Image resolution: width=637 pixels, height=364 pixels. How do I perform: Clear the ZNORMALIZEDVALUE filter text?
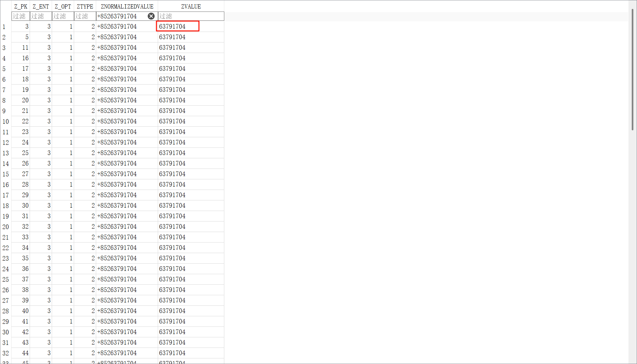click(151, 16)
